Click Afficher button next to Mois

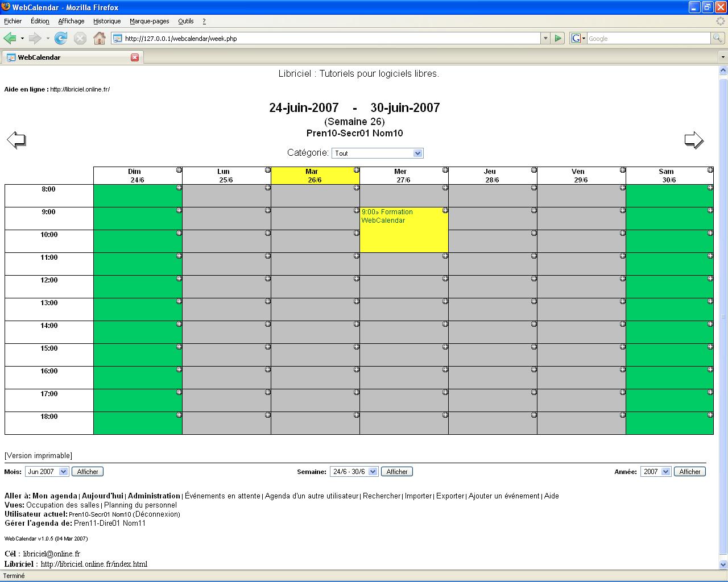click(88, 472)
